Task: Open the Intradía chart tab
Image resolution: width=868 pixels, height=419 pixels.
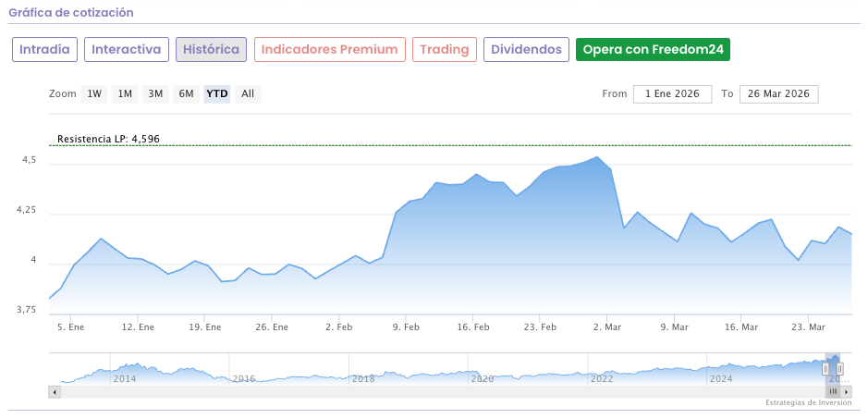Action: (44, 49)
